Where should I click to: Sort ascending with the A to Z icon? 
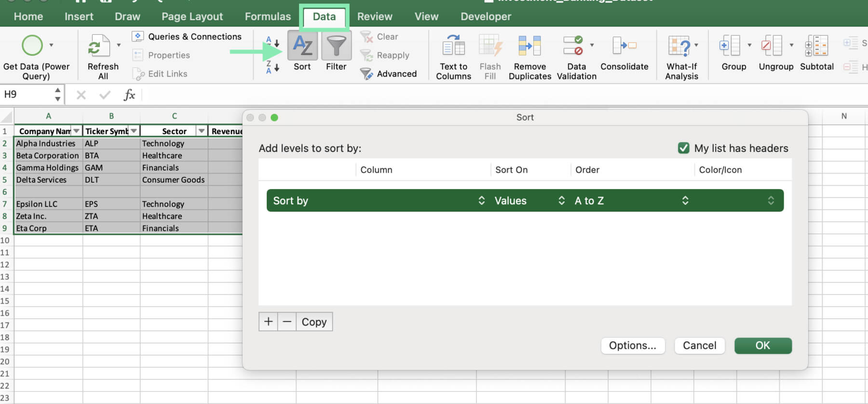(x=273, y=41)
